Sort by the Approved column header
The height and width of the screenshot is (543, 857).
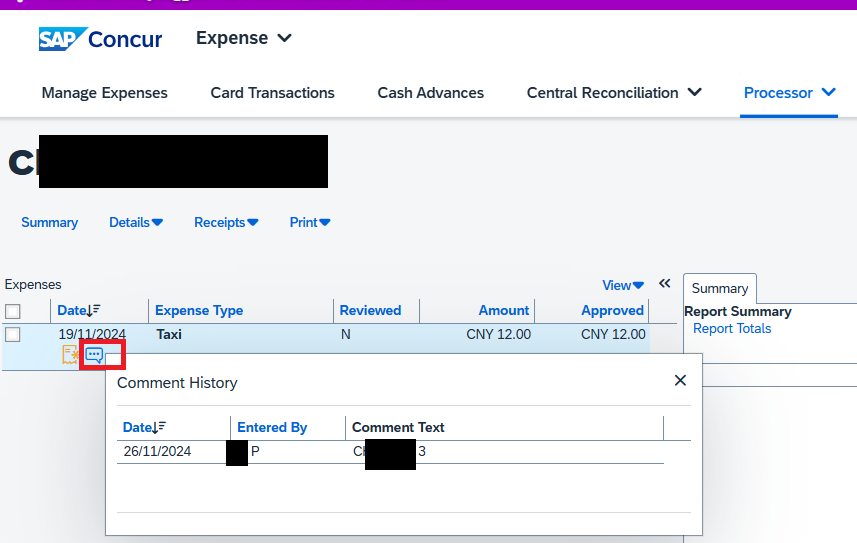pyautogui.click(x=612, y=311)
